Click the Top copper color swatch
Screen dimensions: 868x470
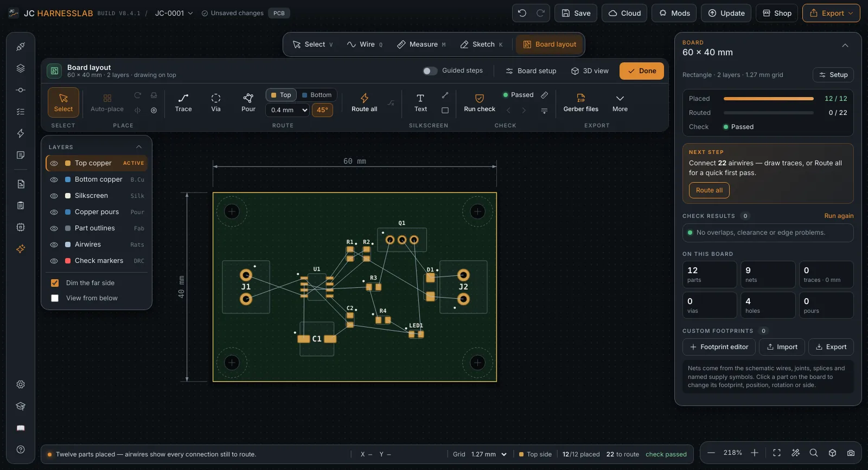pyautogui.click(x=68, y=163)
